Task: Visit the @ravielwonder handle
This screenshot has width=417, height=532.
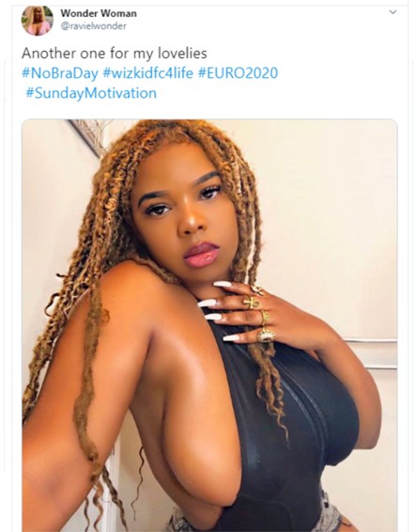Action: [93, 26]
